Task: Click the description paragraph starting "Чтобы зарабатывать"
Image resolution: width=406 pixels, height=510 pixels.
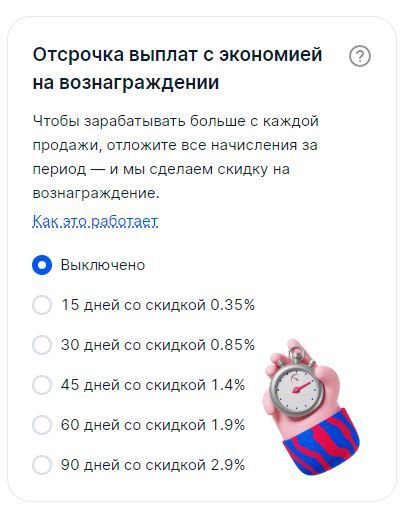Action: point(176,157)
